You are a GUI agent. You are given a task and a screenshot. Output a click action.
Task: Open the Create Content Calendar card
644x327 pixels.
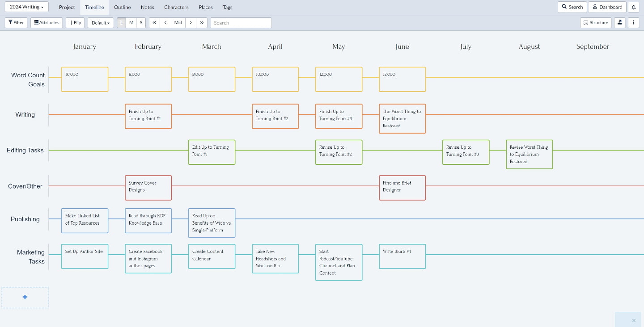tap(212, 256)
